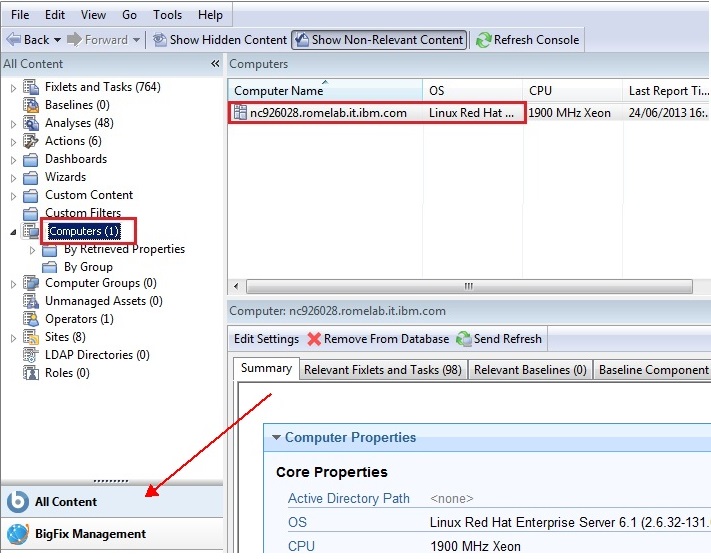The height and width of the screenshot is (559, 711).
Task: Expand the Actions tree node
Action: 13,142
